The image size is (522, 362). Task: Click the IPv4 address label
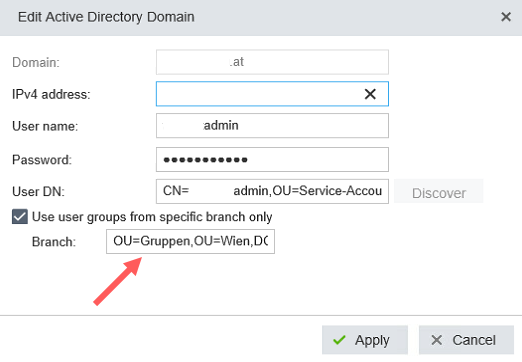51,94
